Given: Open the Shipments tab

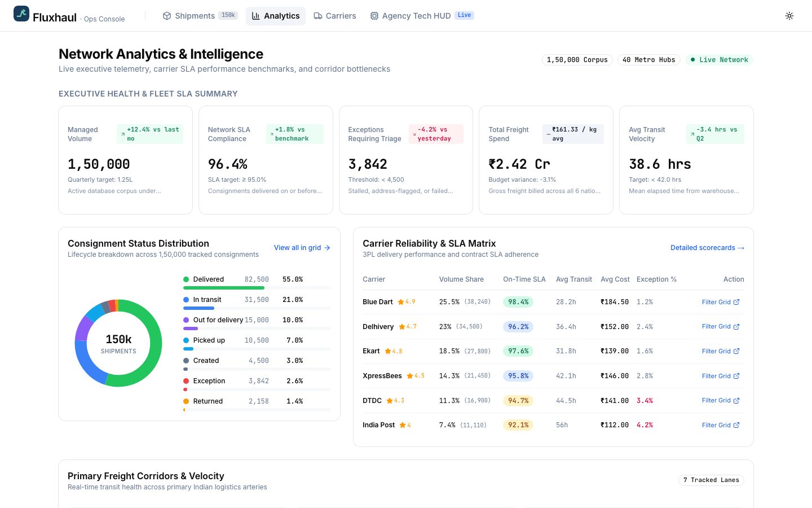Looking at the screenshot, I should coord(200,16).
